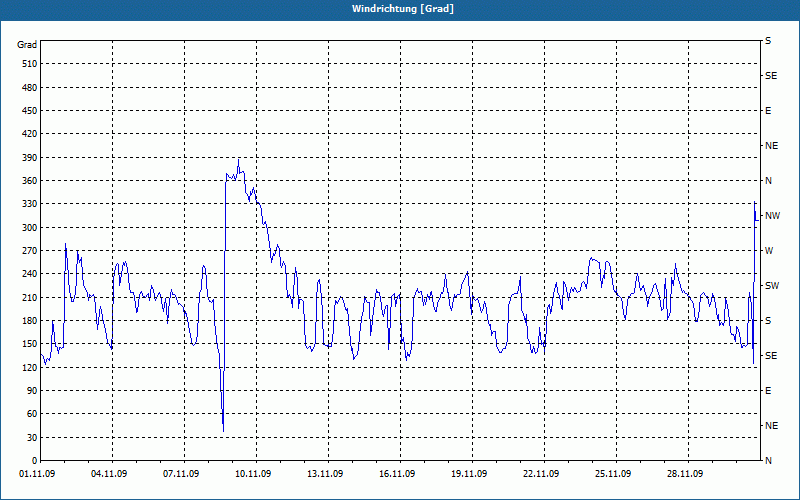Screen dimensions: 800x500
Task: Click the y-axis value '420'
Action: pyautogui.click(x=30, y=134)
